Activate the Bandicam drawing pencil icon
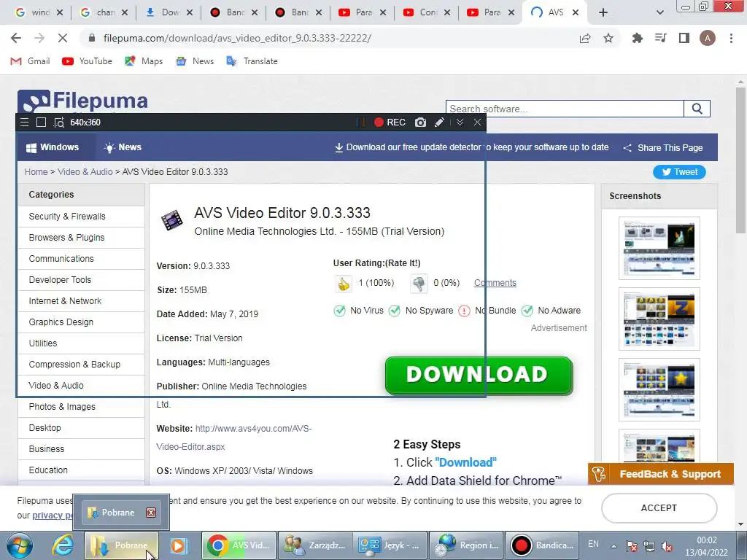 (x=440, y=122)
